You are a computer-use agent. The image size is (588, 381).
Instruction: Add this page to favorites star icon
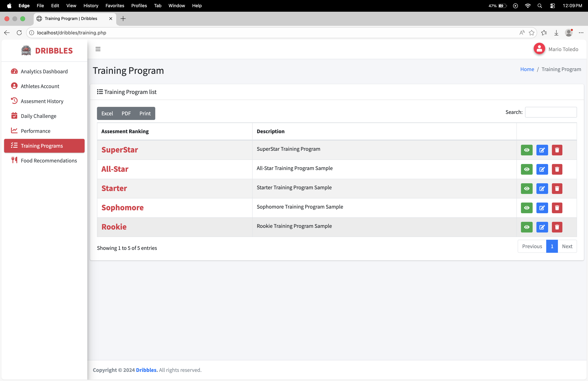point(531,33)
